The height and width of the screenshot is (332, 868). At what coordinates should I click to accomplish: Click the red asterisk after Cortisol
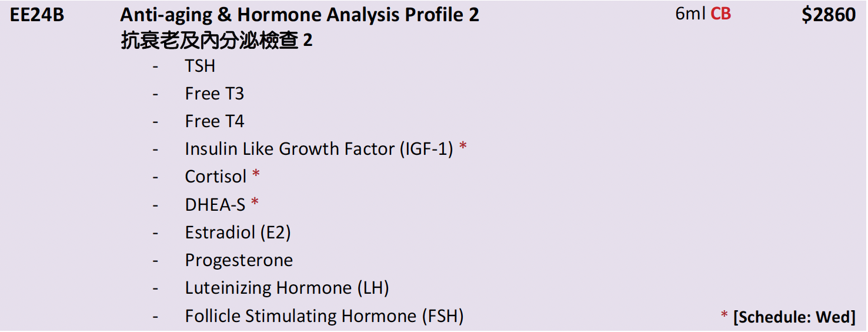(256, 174)
